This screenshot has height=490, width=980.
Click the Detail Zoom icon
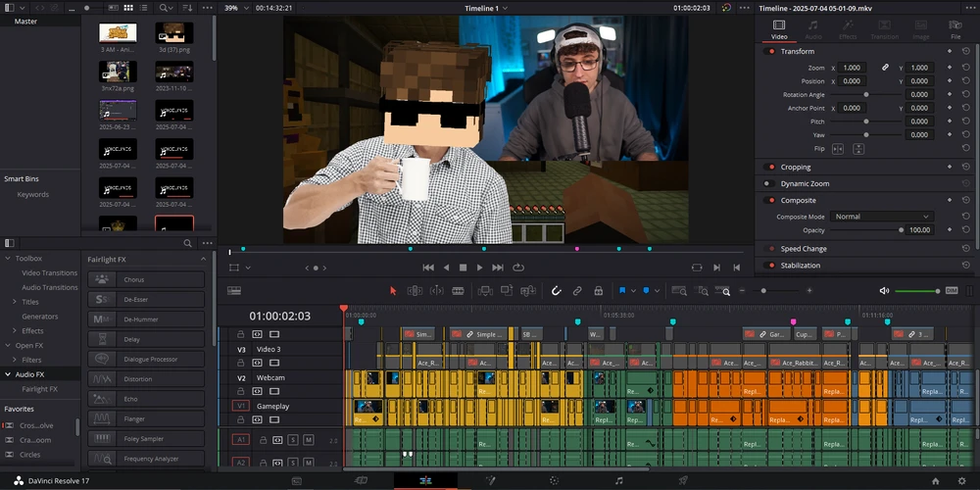703,291
